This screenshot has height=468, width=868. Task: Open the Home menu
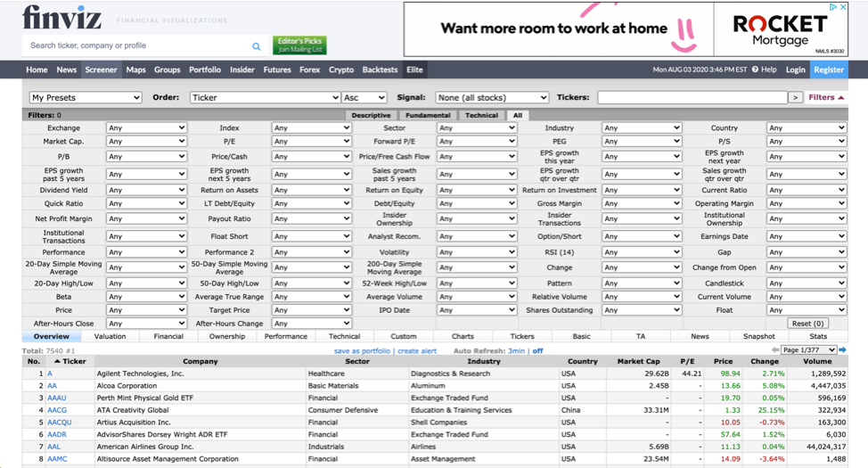point(37,70)
